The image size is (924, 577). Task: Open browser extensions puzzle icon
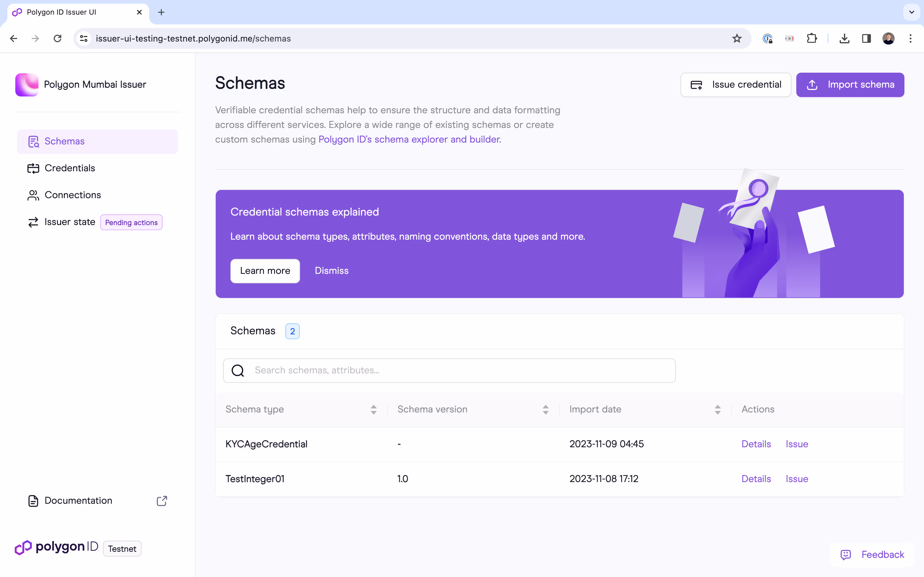(x=812, y=38)
